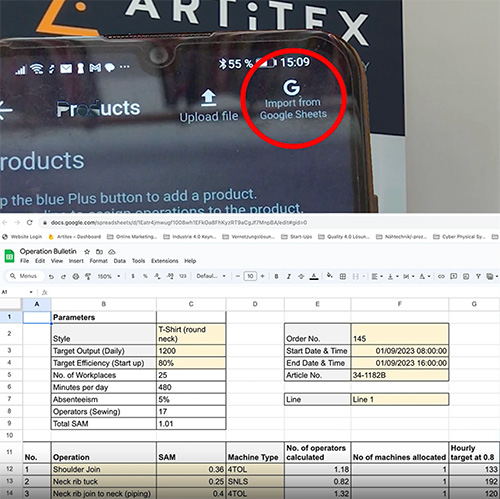Increase decimal places
This screenshot has width=500, height=499.
[x=170, y=276]
